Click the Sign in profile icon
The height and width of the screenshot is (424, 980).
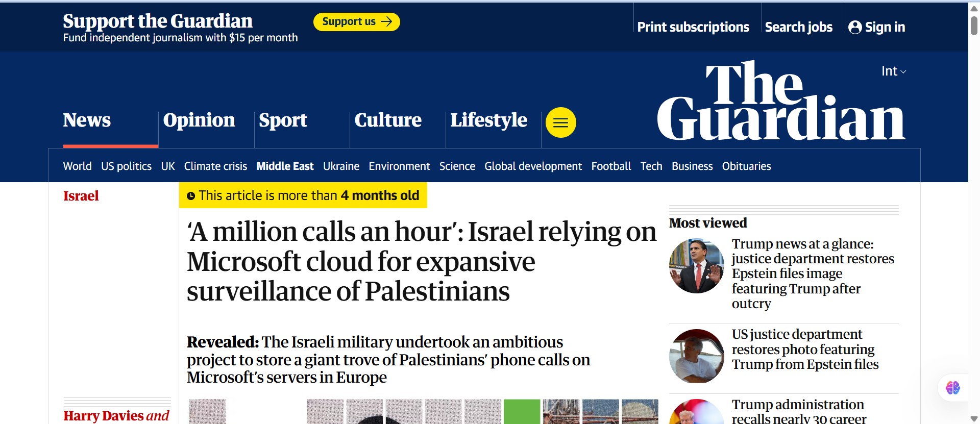pos(855,28)
